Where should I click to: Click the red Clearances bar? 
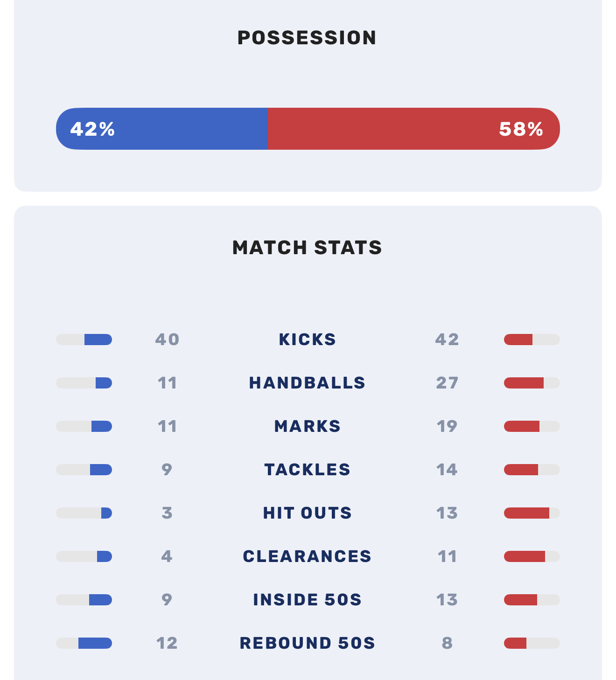[525, 556]
